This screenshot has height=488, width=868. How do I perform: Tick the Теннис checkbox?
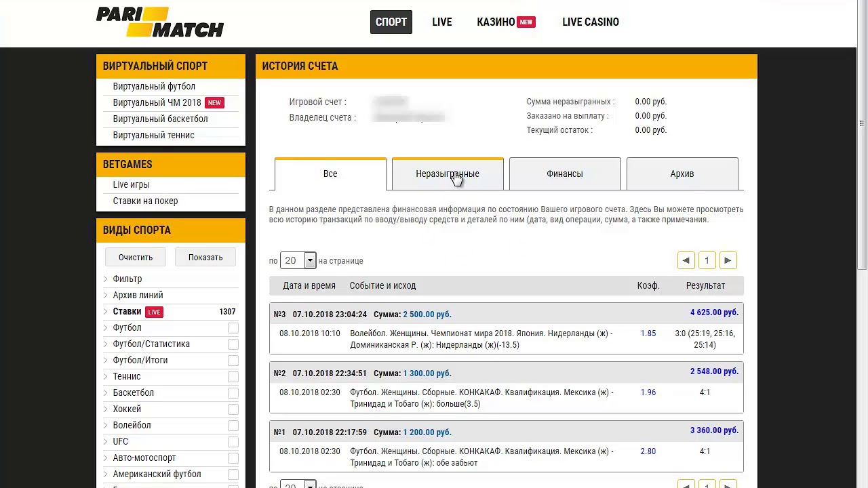[233, 377]
